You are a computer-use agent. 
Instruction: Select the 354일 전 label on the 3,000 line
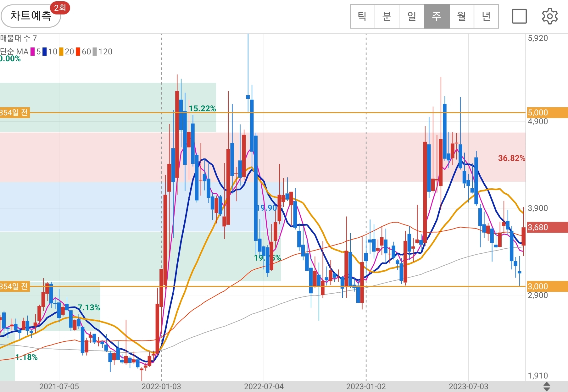[x=15, y=286]
